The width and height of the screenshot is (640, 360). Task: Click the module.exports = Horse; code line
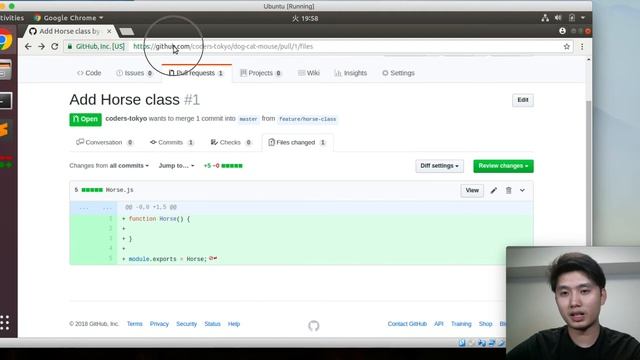167,259
